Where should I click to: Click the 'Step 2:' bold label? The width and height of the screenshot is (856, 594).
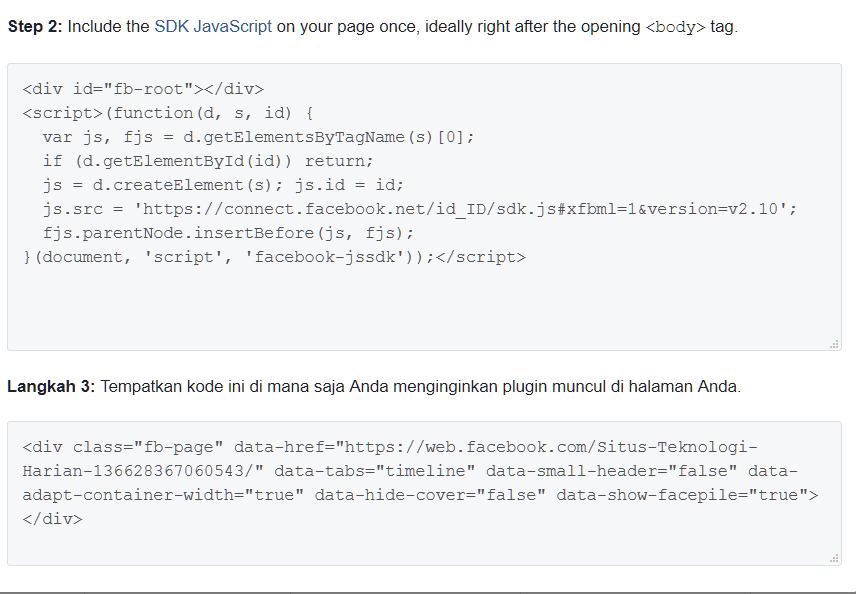coord(34,27)
